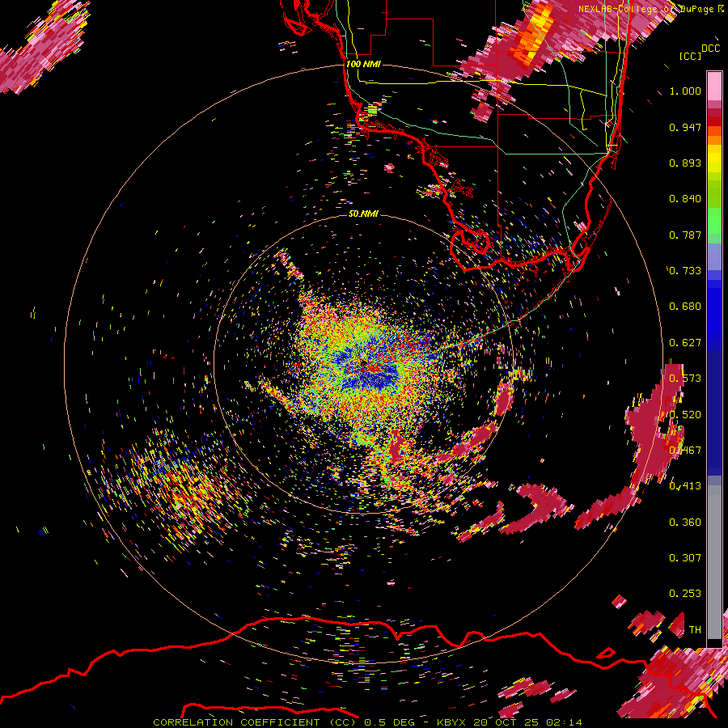Select the 0.467 legend value
The image size is (728, 728).
point(685,451)
